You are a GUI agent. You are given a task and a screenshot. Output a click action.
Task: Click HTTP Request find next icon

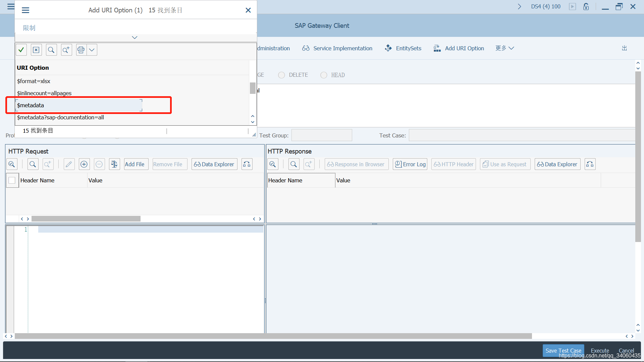tap(48, 164)
